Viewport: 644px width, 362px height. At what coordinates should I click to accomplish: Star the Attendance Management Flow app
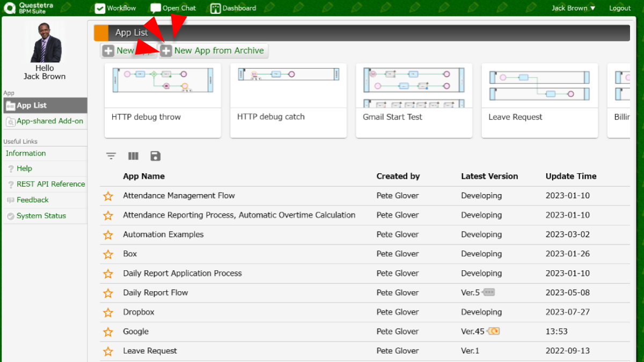pos(108,196)
